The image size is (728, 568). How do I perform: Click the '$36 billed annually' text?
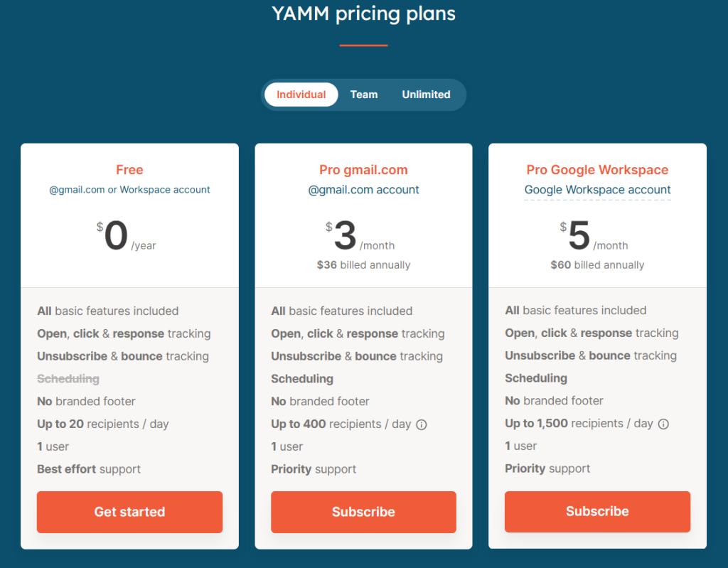[363, 266]
